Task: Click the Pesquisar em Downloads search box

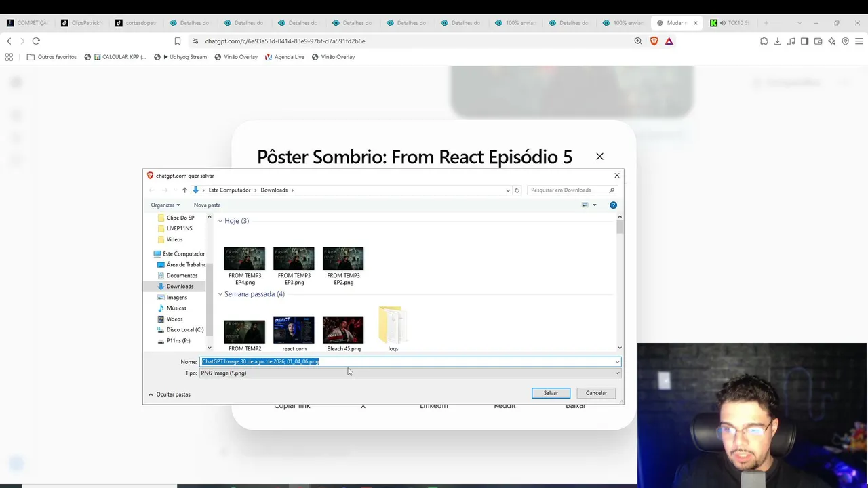Action: pos(572,190)
